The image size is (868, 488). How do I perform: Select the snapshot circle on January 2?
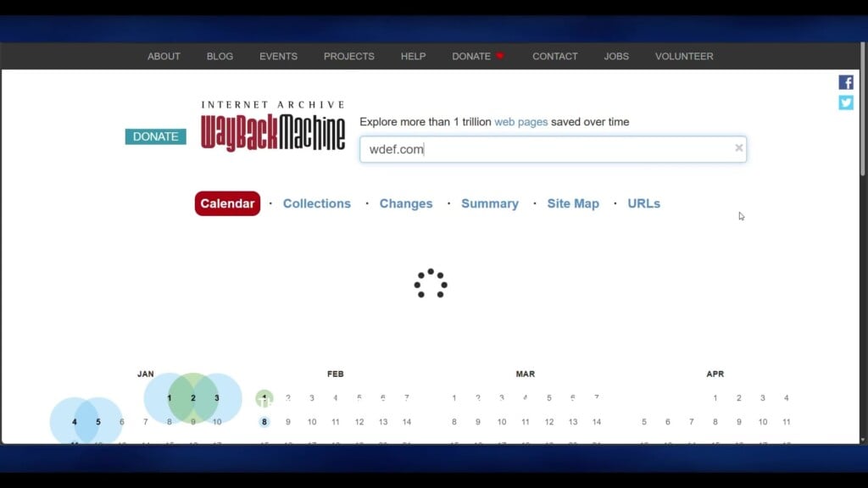tap(192, 397)
